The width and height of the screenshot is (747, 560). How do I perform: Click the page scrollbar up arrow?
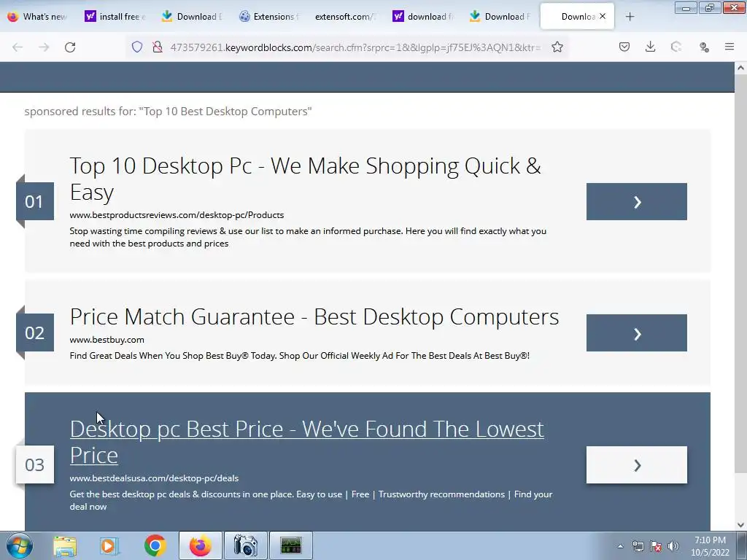point(740,68)
